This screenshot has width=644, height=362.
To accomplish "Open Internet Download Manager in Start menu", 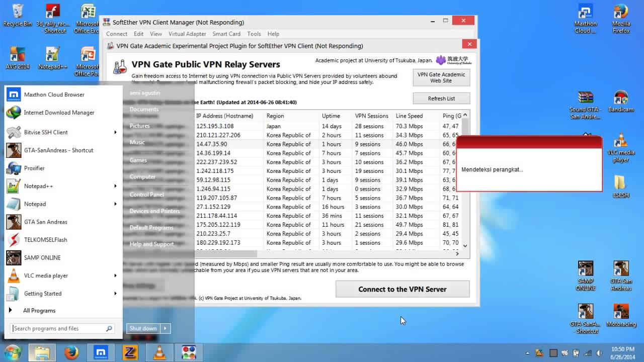I will (62, 113).
